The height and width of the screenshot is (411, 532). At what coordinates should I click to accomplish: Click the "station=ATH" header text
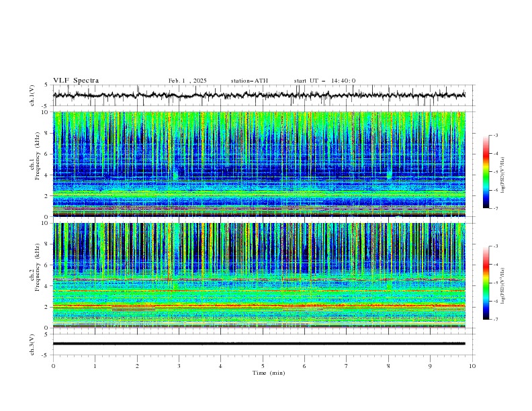tap(249, 81)
